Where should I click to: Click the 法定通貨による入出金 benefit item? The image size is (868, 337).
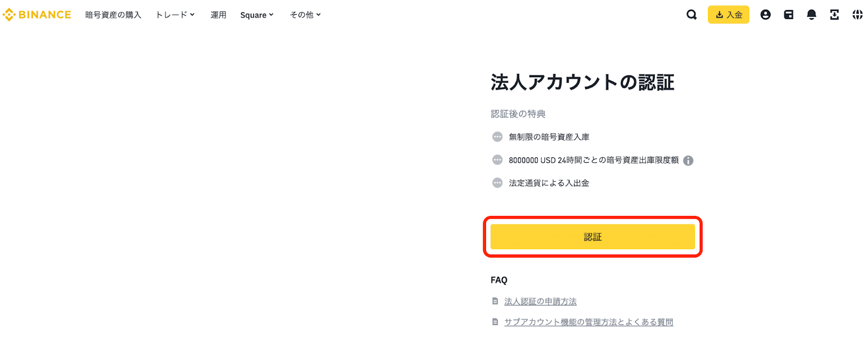tap(548, 183)
